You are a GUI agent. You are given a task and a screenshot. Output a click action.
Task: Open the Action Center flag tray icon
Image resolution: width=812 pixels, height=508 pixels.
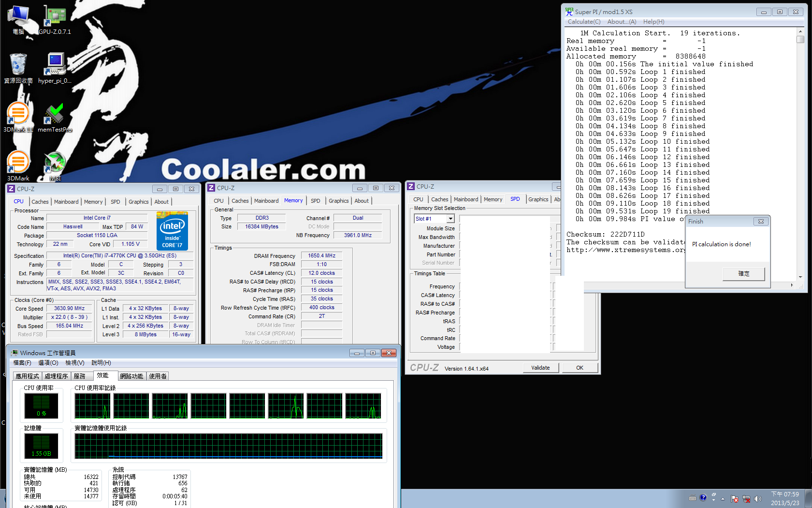[735, 499]
